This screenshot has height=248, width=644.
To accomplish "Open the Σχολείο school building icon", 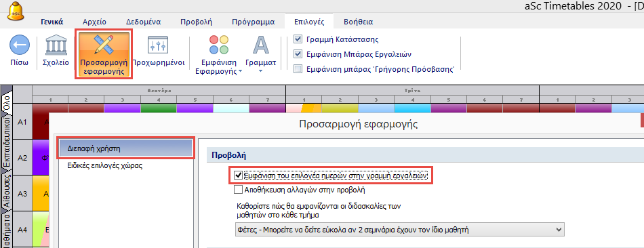I will (x=56, y=45).
